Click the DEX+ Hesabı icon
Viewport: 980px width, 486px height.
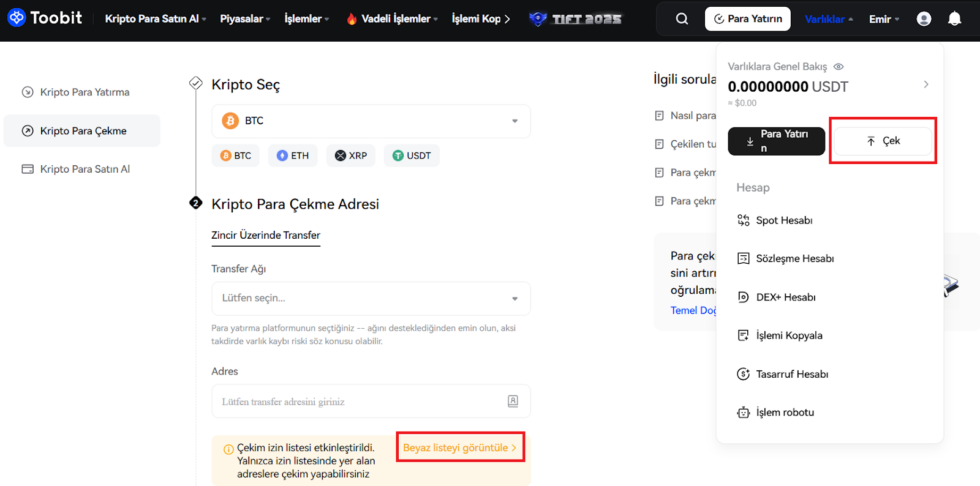[743, 297]
